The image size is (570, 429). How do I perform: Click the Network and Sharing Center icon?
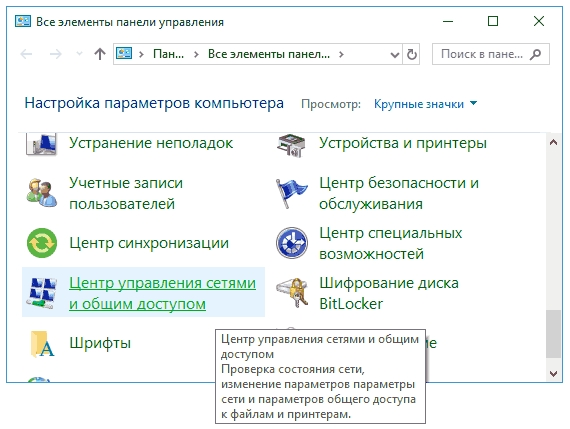click(x=42, y=293)
